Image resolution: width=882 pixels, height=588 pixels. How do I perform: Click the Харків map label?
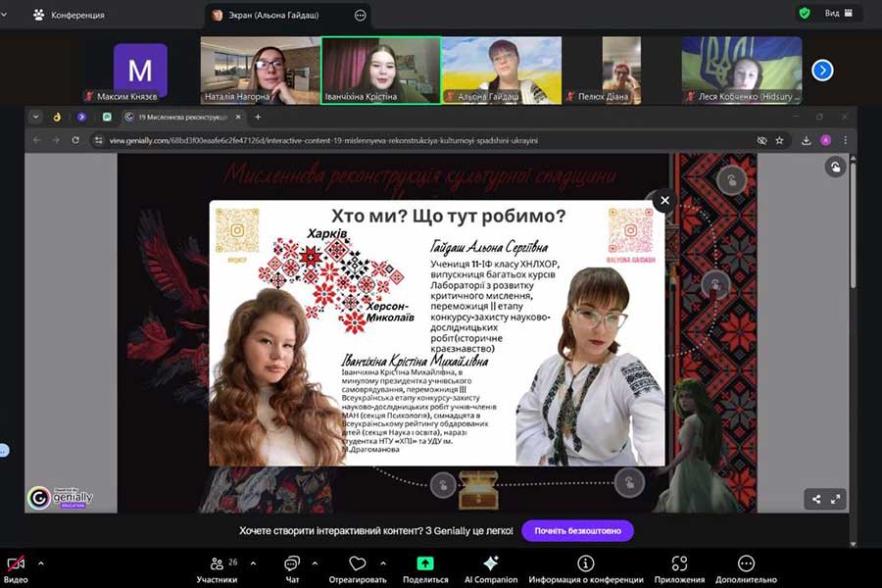327,233
